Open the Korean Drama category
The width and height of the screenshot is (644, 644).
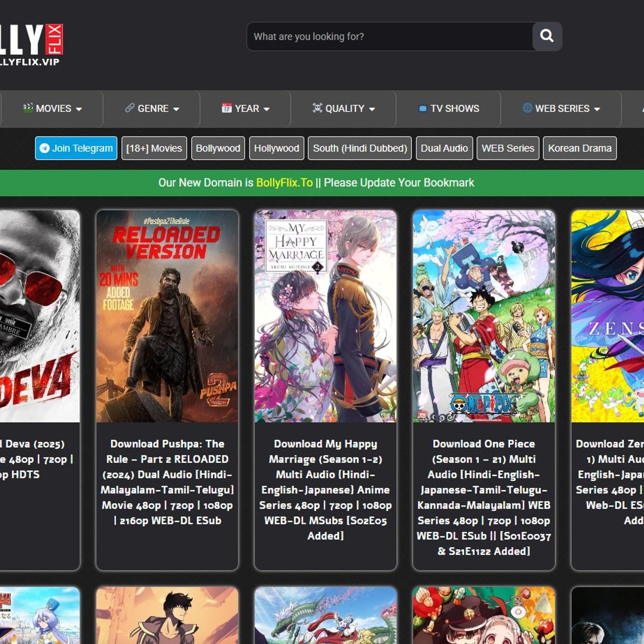[x=580, y=148]
